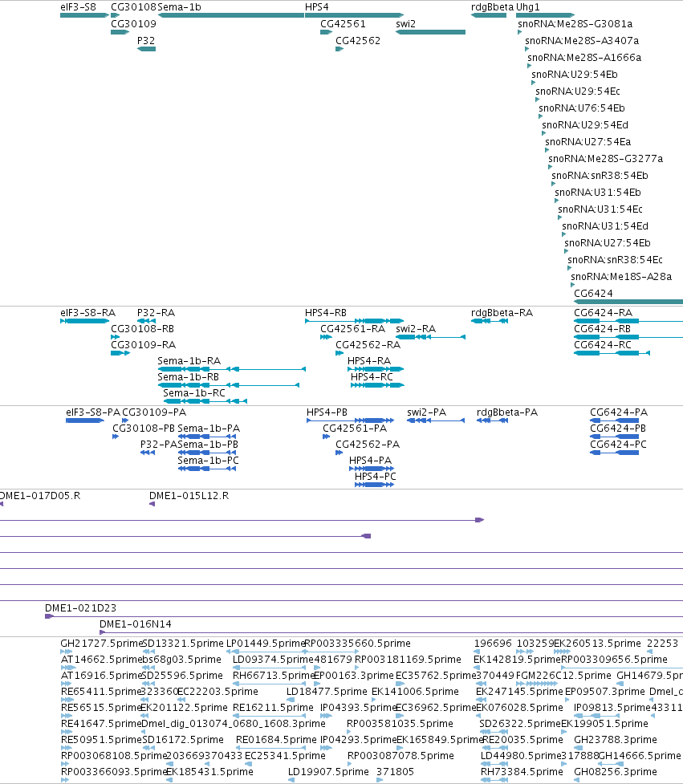Viewport: 683px width, 784px height.
Task: Click the LD19907.5prime EST label
Action: tap(328, 772)
